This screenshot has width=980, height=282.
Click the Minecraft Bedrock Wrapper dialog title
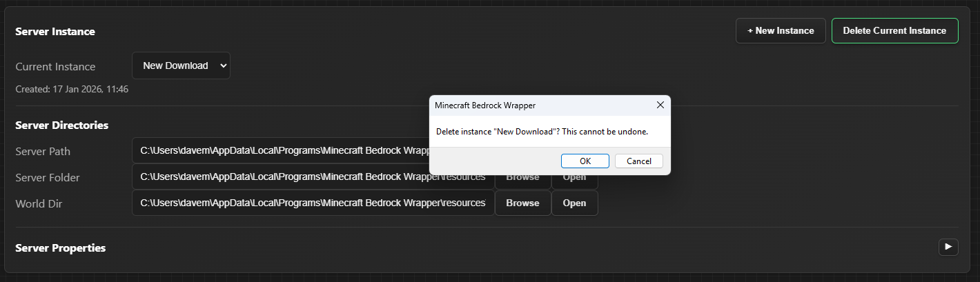click(485, 105)
